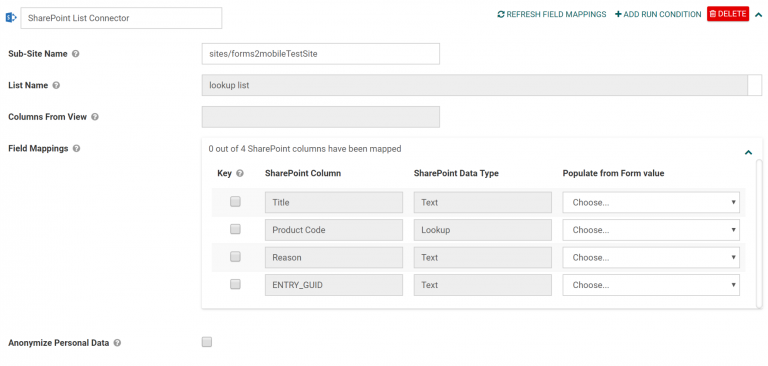Open form value dropdown for Reason
Screen dimensions: 768x366
pos(651,257)
